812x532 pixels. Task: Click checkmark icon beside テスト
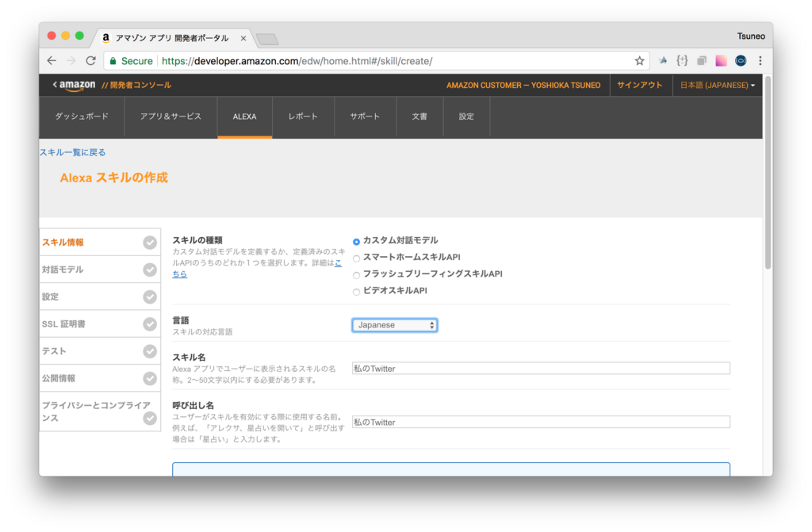point(150,351)
